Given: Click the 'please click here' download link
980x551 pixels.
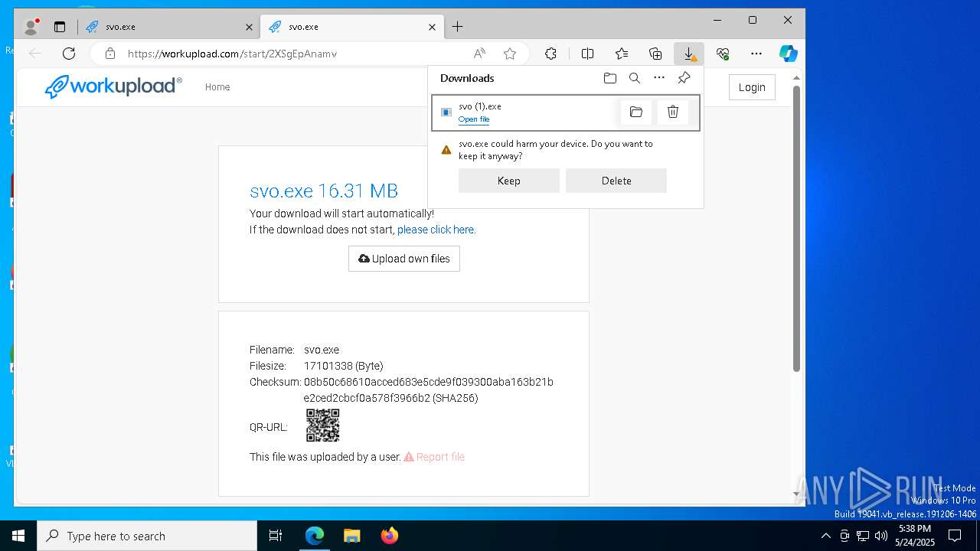Looking at the screenshot, I should point(436,230).
